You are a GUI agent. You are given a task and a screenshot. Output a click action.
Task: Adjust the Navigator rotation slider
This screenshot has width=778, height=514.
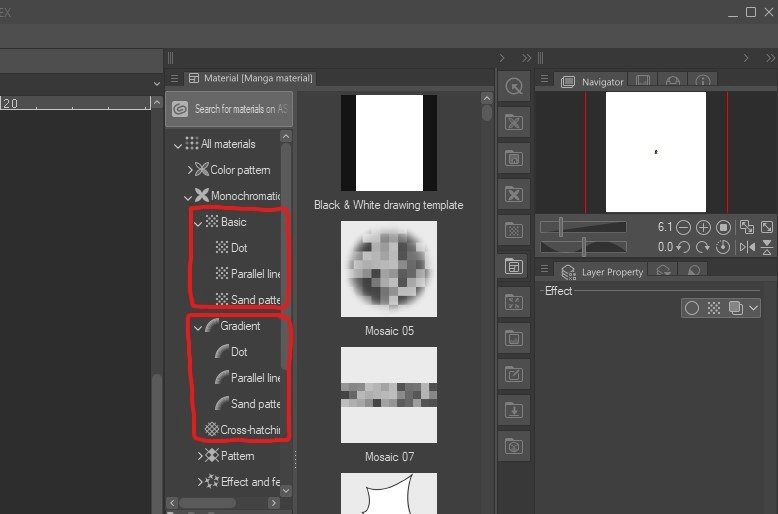pyautogui.click(x=583, y=247)
